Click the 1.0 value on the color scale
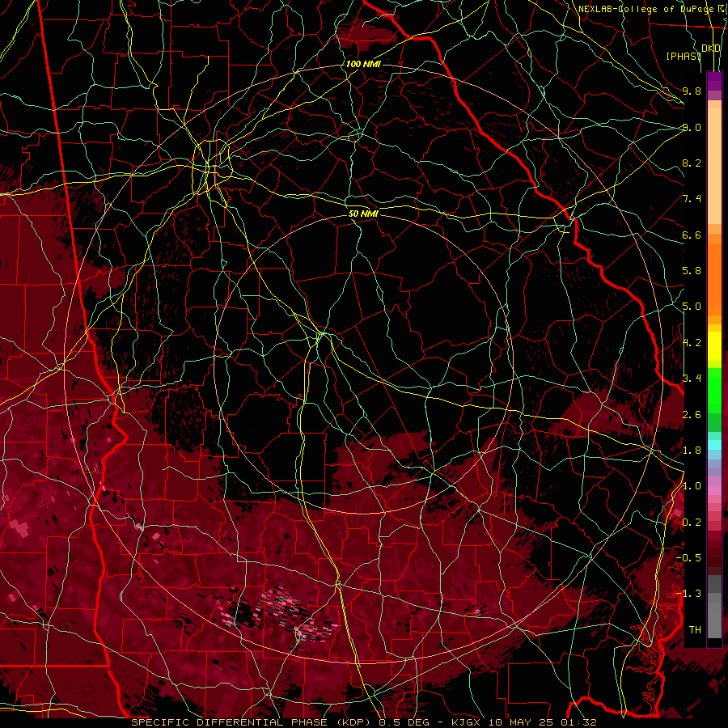 tap(692, 486)
